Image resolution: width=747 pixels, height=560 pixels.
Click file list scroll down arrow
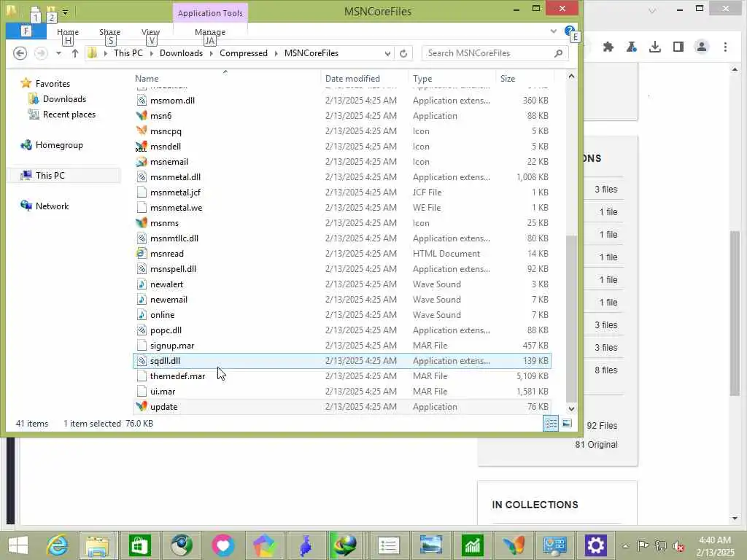tap(571, 408)
